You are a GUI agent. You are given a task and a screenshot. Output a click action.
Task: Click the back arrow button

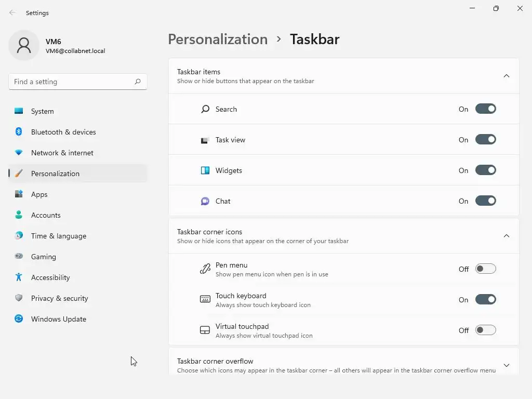click(12, 12)
